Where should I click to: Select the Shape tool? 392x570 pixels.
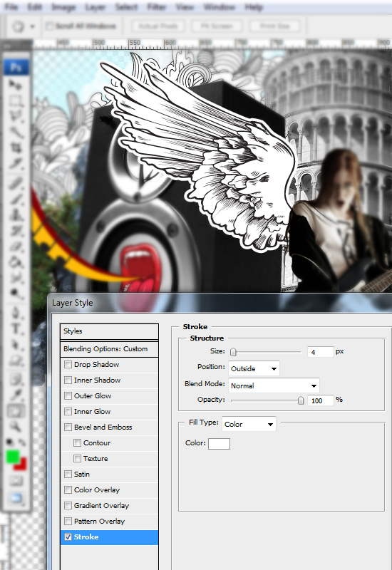click(x=15, y=360)
